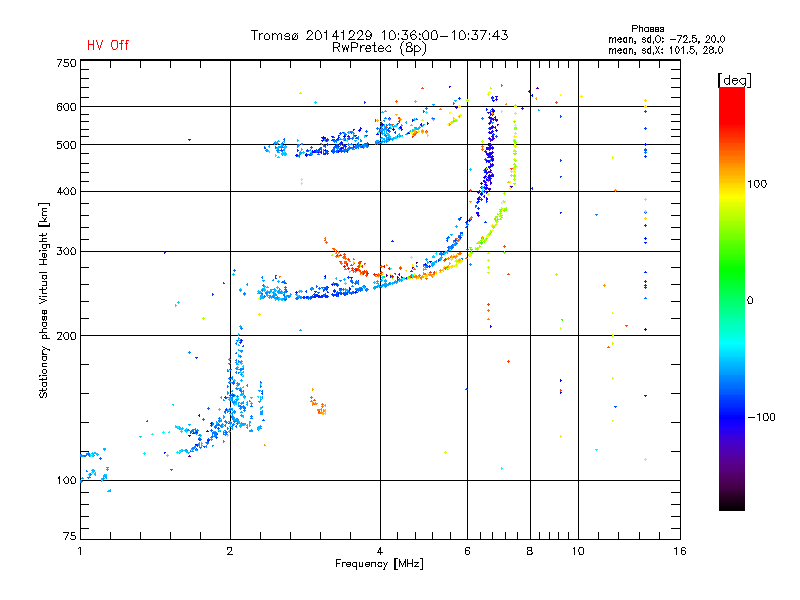The image size is (800, 600).
Task: Click the colorbar tick label "0"
Action: 750,301
